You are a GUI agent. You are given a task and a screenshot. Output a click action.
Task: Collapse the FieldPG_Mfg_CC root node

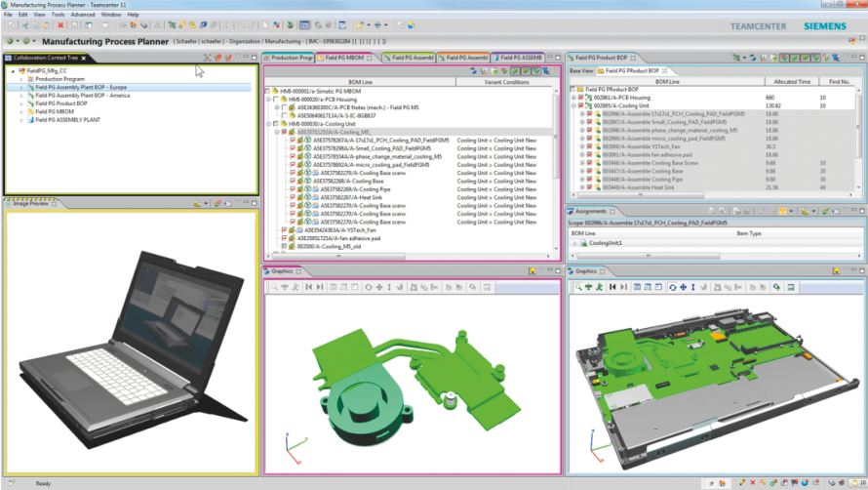[x=13, y=71]
